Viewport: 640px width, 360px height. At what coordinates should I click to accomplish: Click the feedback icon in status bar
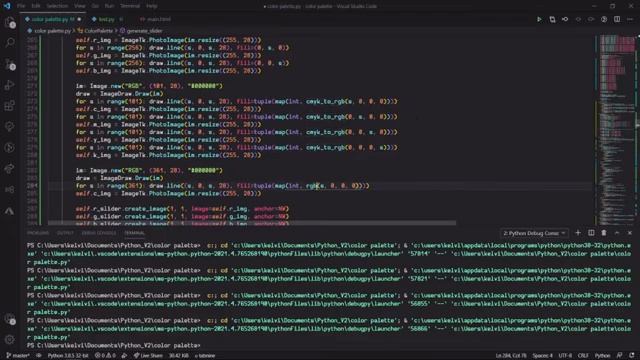pyautogui.click(x=620, y=356)
